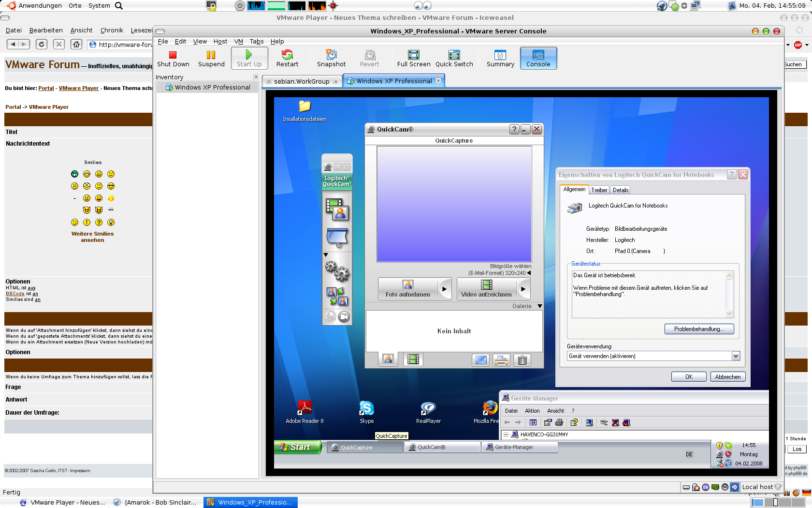Confirm device properties with OK

(x=689, y=377)
